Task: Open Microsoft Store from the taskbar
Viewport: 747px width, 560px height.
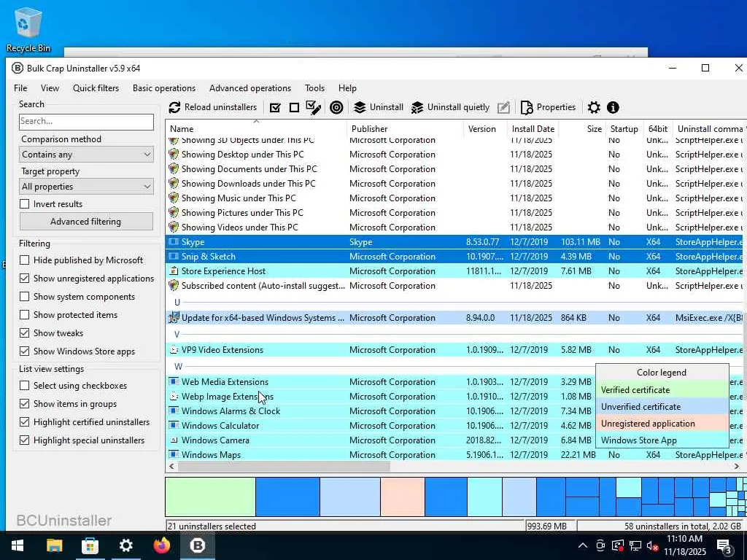Action: [x=90, y=545]
